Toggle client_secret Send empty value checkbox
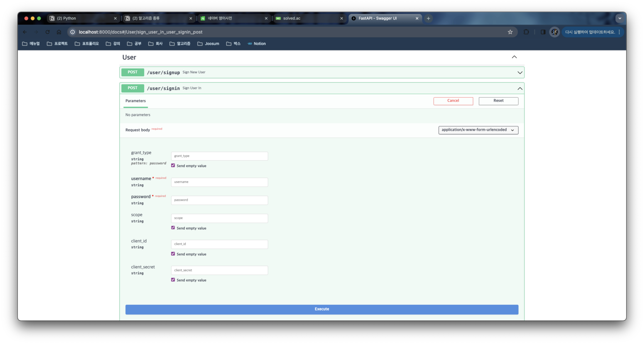Screen dimensions: 644x344 tap(173, 280)
